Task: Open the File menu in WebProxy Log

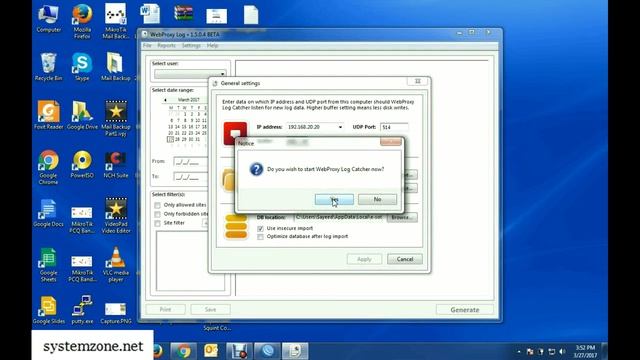Action: pos(147,46)
